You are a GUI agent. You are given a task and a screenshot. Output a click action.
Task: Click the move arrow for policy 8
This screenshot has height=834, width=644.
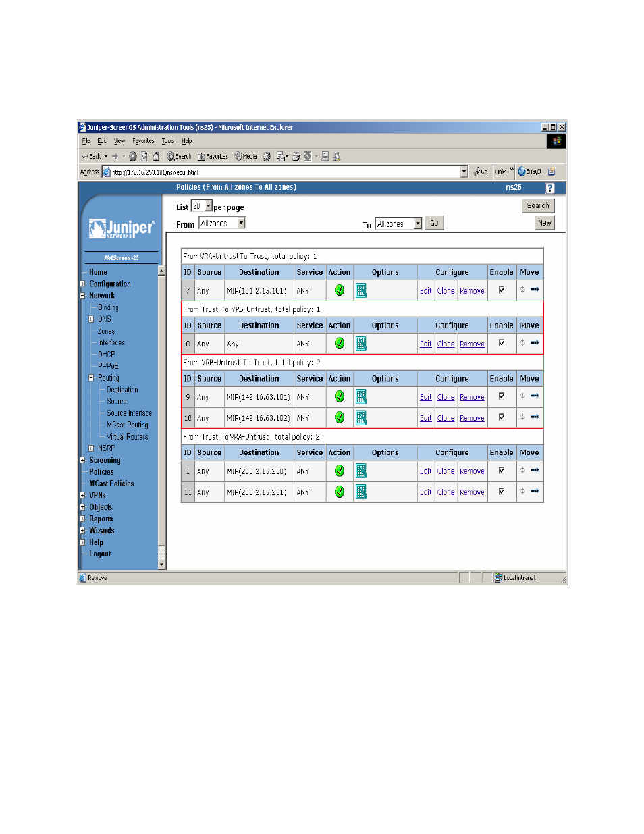pos(535,343)
